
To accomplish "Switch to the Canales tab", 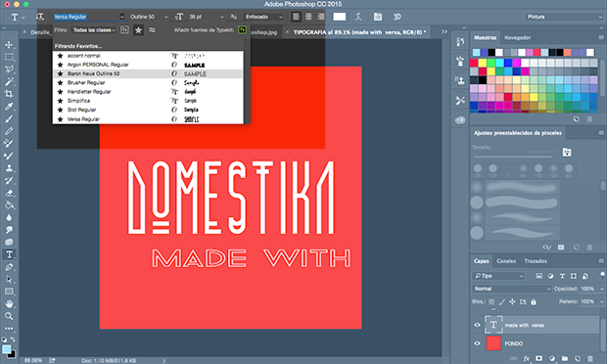I will tap(506, 261).
